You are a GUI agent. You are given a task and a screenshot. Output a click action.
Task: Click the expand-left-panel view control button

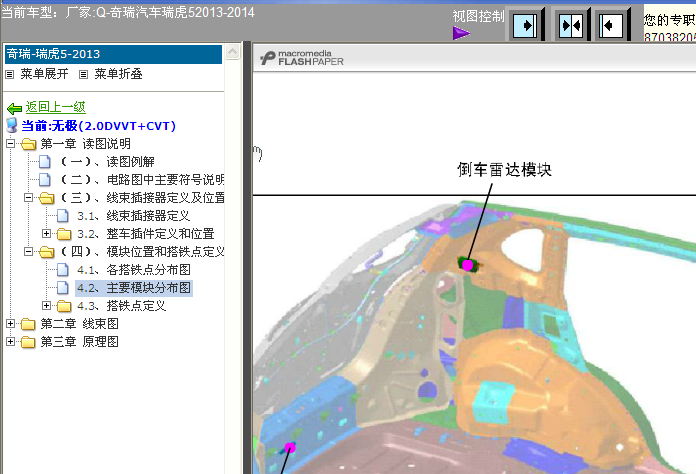coord(526,25)
